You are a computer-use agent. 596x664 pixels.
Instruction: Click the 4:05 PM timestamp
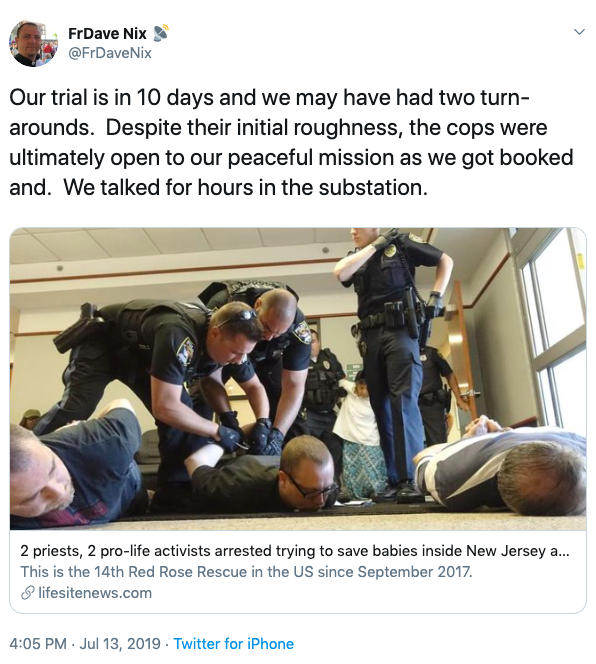[38, 644]
